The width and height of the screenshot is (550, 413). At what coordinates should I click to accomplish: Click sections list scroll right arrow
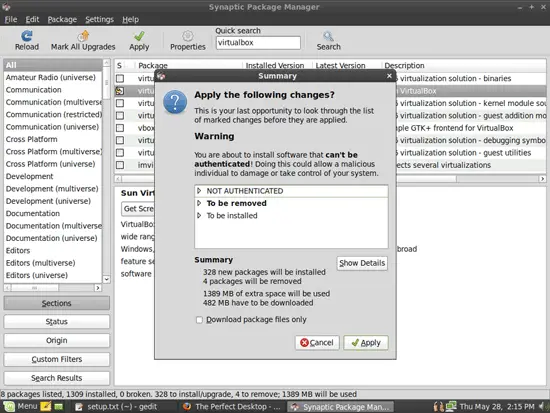click(98, 288)
